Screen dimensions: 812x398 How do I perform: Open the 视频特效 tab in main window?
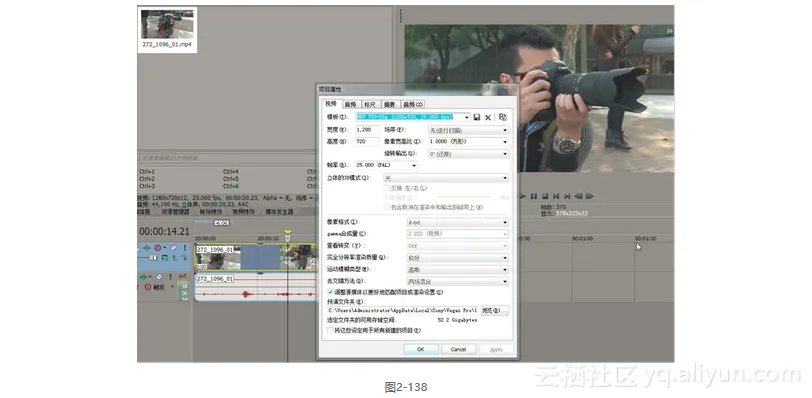pos(243,212)
